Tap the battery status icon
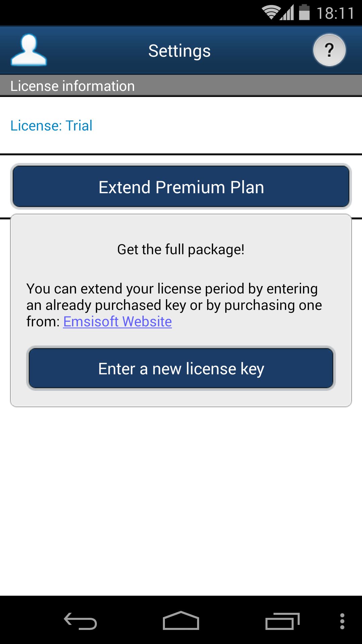The width and height of the screenshot is (362, 644). [304, 12]
